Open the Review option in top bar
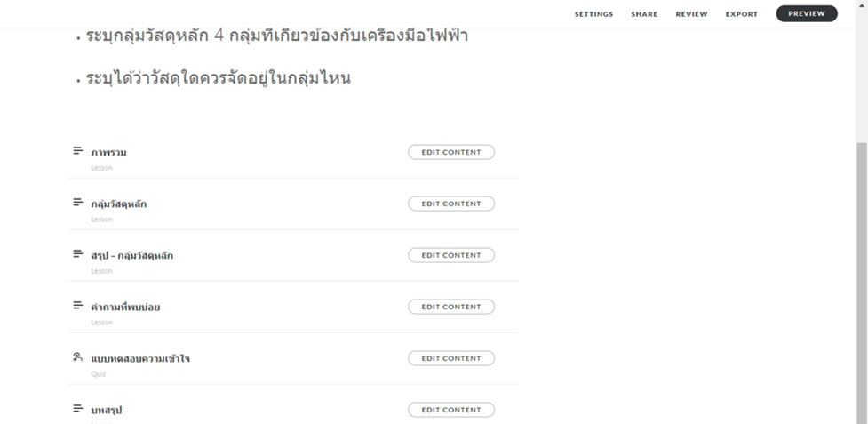Viewport: 868px width, 424px height. (x=691, y=14)
